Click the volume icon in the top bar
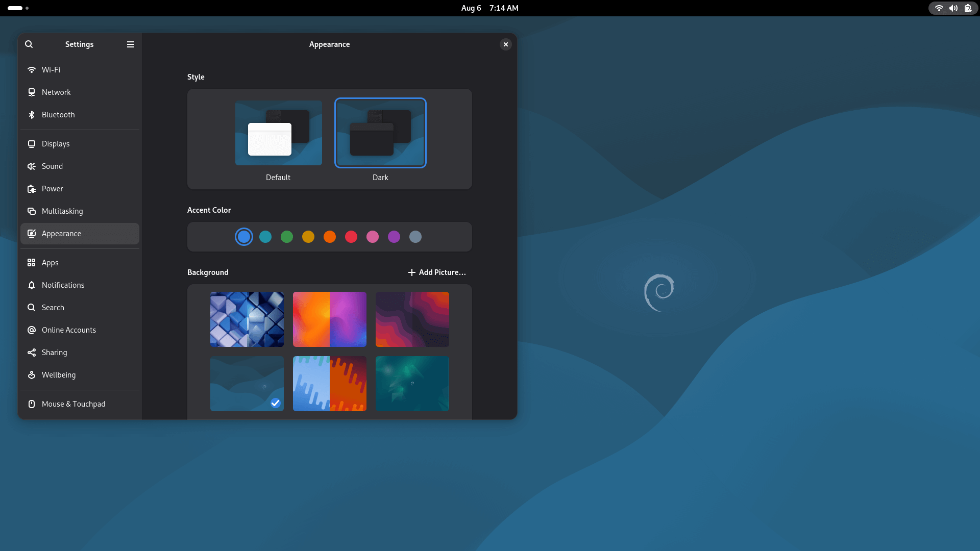 point(953,8)
